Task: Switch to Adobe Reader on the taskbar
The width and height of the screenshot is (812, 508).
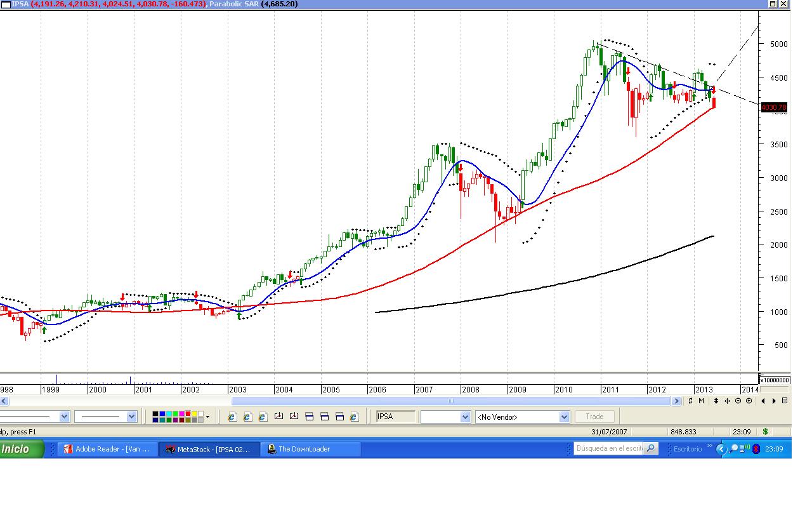Action: click(x=108, y=449)
